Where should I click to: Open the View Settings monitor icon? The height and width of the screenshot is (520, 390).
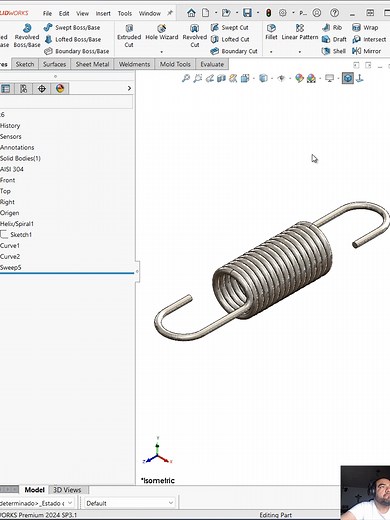(x=329, y=79)
